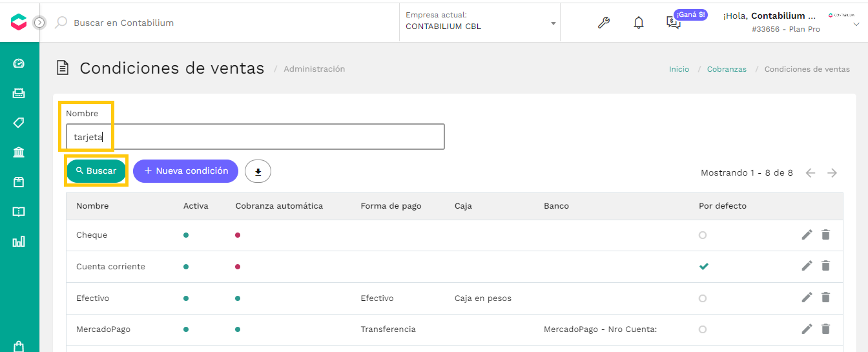Select the Cuenta corriente row name

(x=110, y=267)
